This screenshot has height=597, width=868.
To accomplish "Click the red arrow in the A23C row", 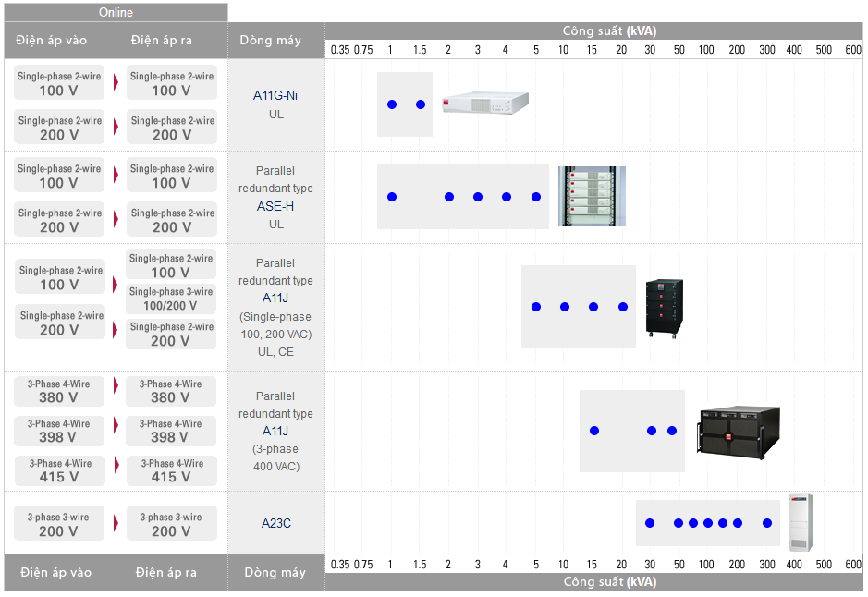I will coord(116,523).
